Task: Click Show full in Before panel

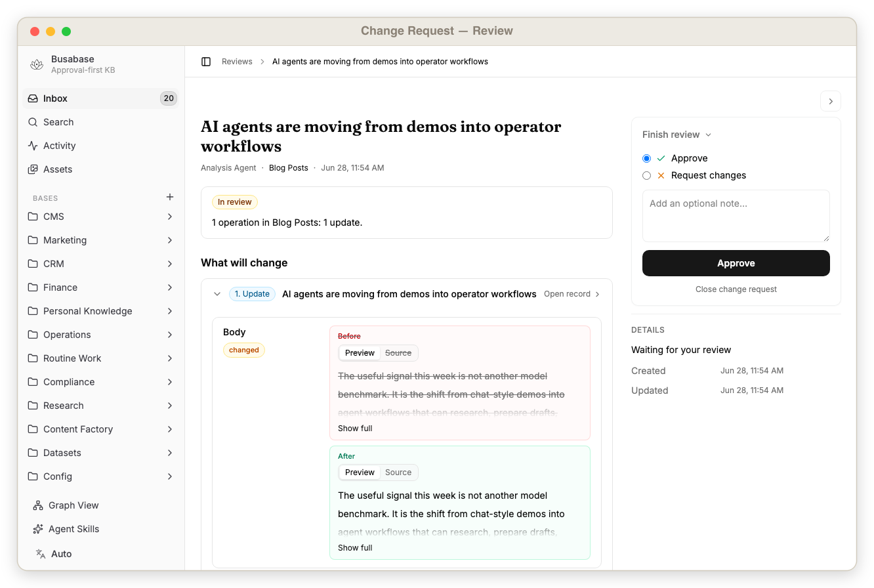Action: coord(355,429)
